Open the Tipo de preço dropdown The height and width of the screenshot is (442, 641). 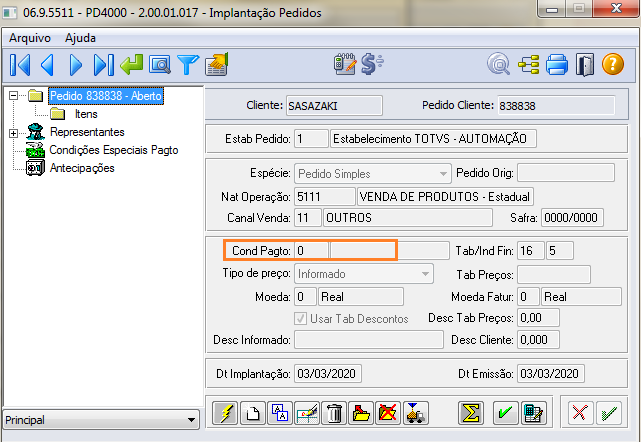(x=426, y=274)
